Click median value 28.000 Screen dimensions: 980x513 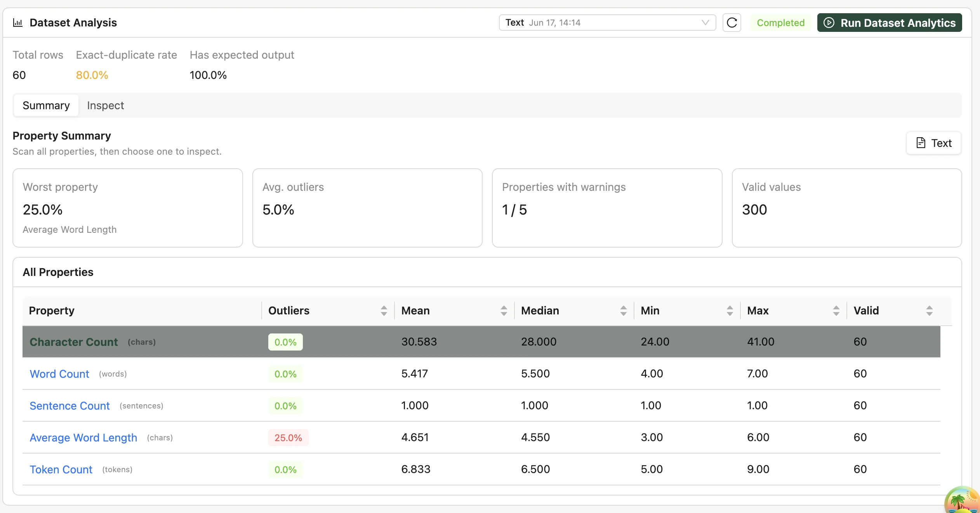click(539, 342)
